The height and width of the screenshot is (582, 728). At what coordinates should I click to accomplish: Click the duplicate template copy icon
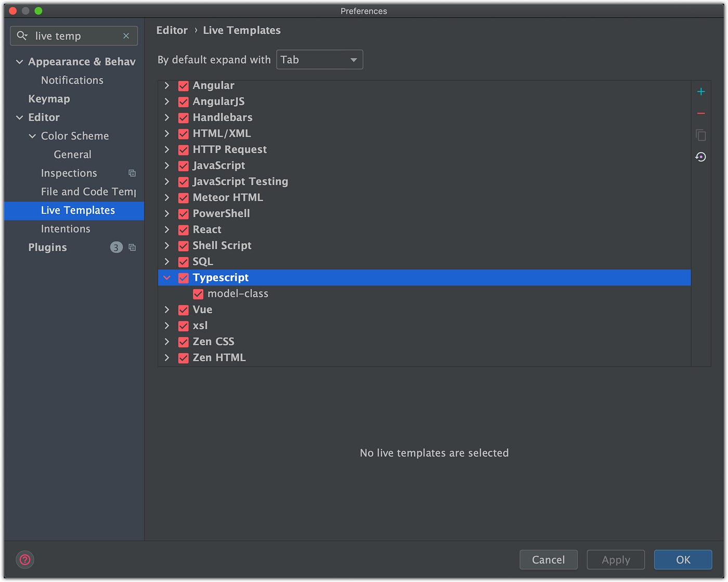click(x=700, y=135)
